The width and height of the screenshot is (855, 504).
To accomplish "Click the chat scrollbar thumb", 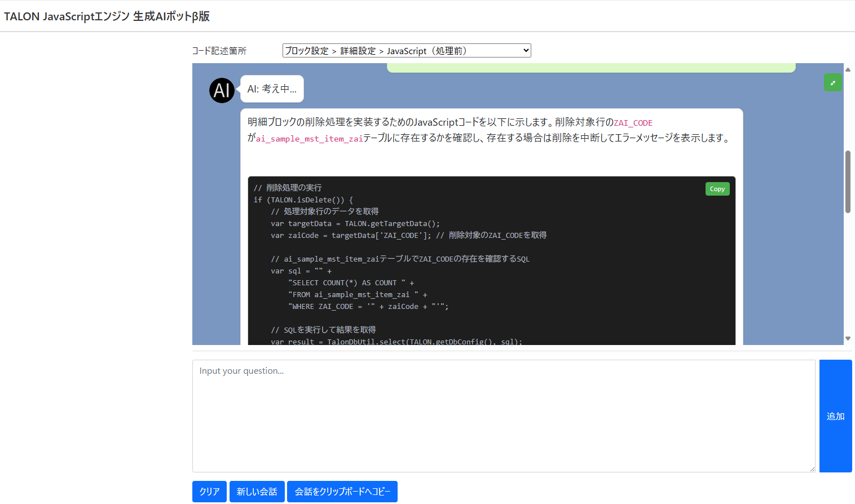I will [848, 182].
